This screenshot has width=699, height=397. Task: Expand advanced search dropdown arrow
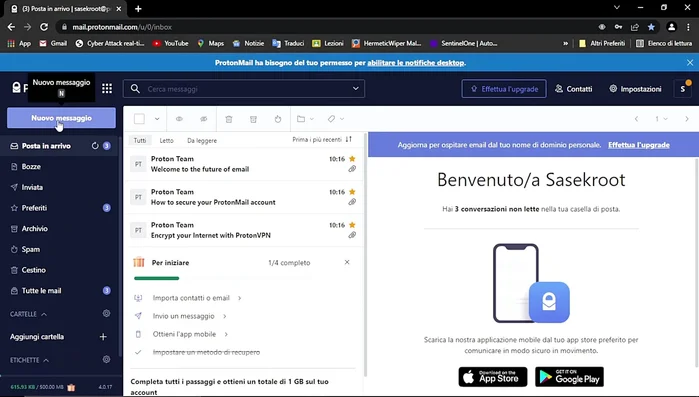tap(356, 88)
